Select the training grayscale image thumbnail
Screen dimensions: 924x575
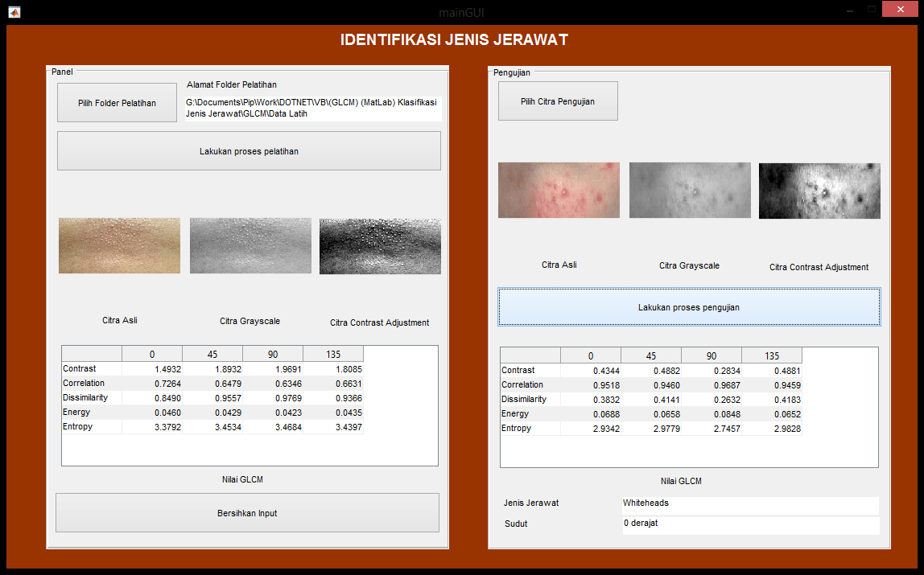[250, 245]
